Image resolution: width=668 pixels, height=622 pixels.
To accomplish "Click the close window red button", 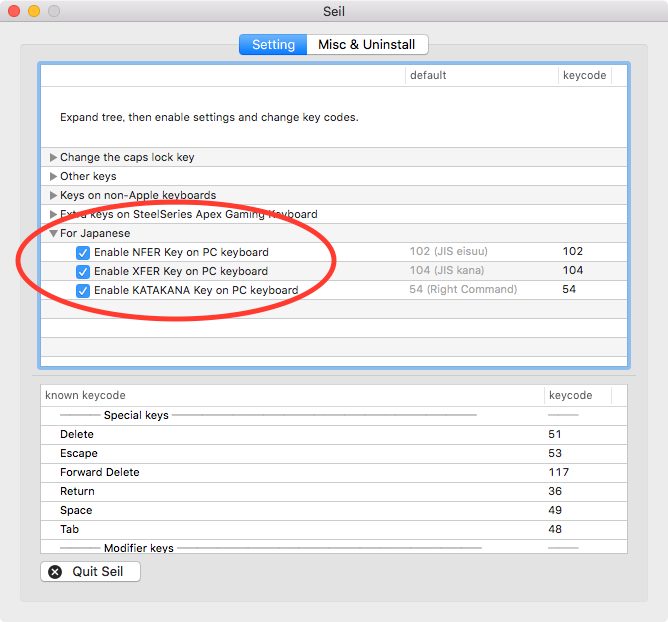I will (x=14, y=11).
